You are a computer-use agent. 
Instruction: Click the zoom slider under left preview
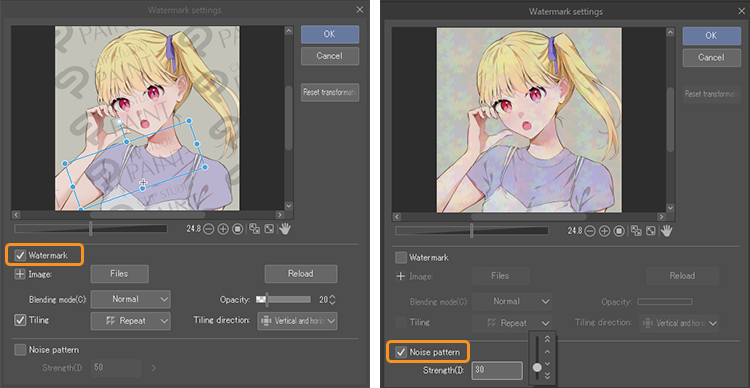point(91,229)
